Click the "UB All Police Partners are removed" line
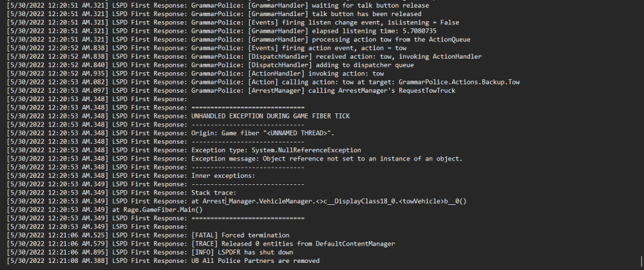 (256, 260)
